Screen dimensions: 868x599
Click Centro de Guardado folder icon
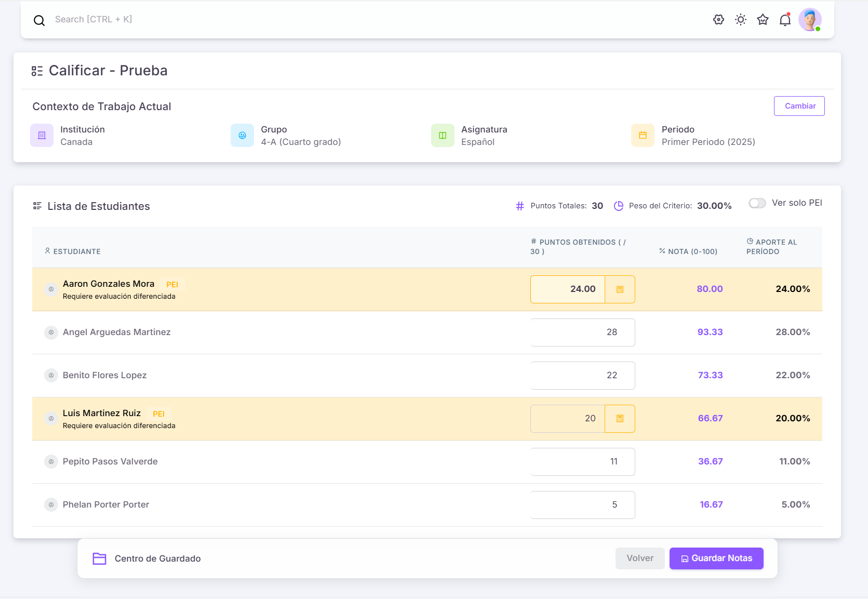pos(99,558)
